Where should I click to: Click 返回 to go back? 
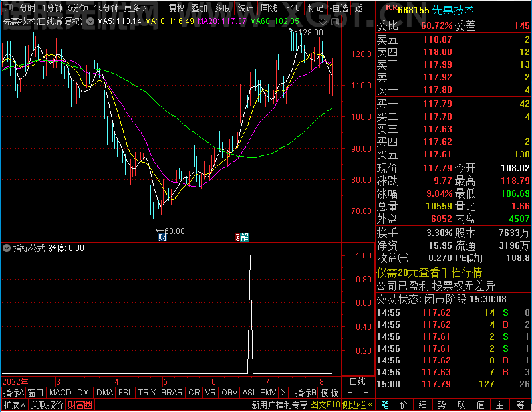coord(362,8)
